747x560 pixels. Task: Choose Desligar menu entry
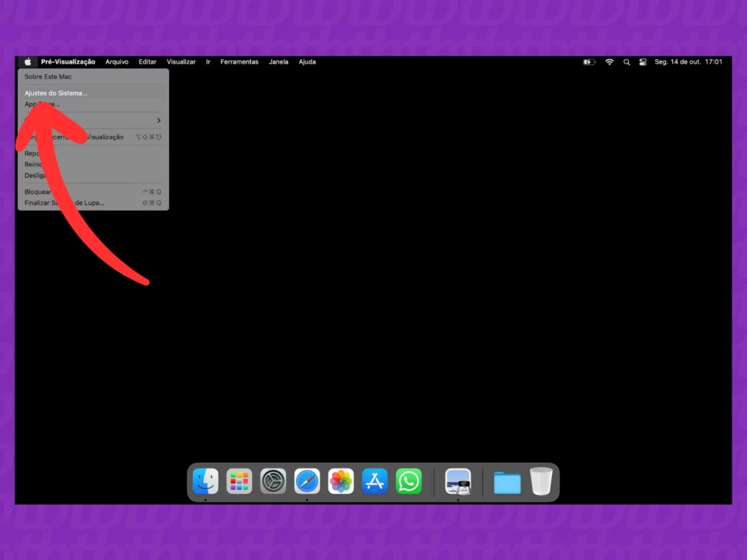(x=93, y=175)
